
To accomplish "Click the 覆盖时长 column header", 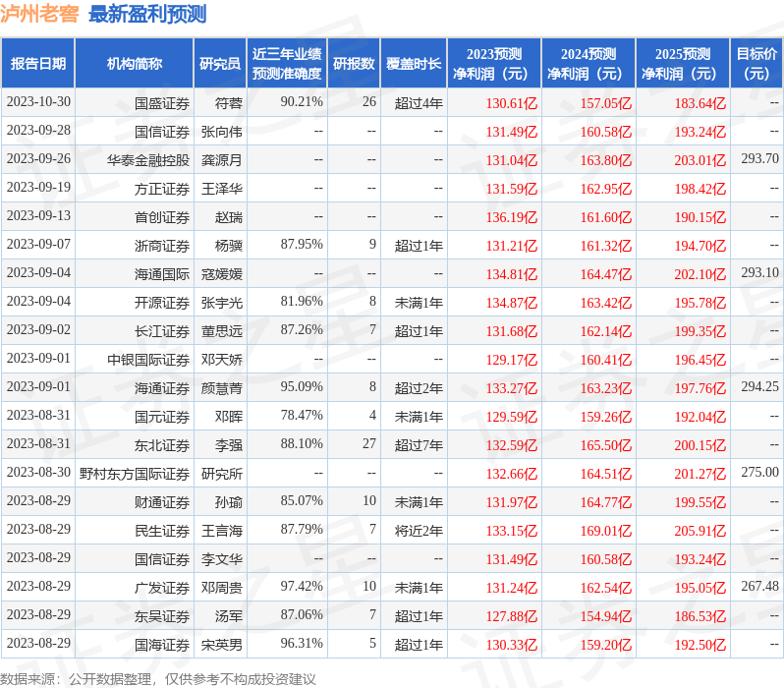I will [414, 64].
